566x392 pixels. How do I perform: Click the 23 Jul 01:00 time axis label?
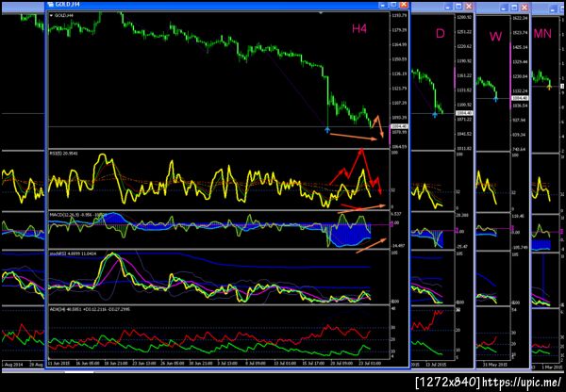[371, 364]
